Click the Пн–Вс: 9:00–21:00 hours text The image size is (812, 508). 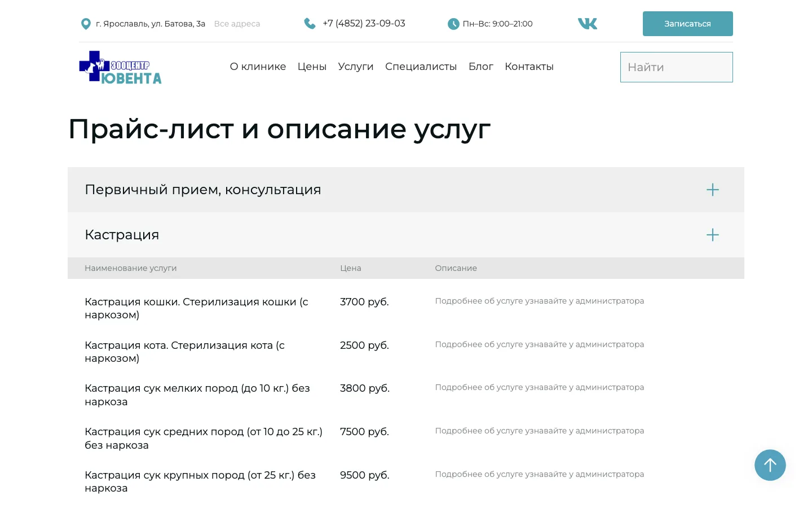[x=497, y=24]
